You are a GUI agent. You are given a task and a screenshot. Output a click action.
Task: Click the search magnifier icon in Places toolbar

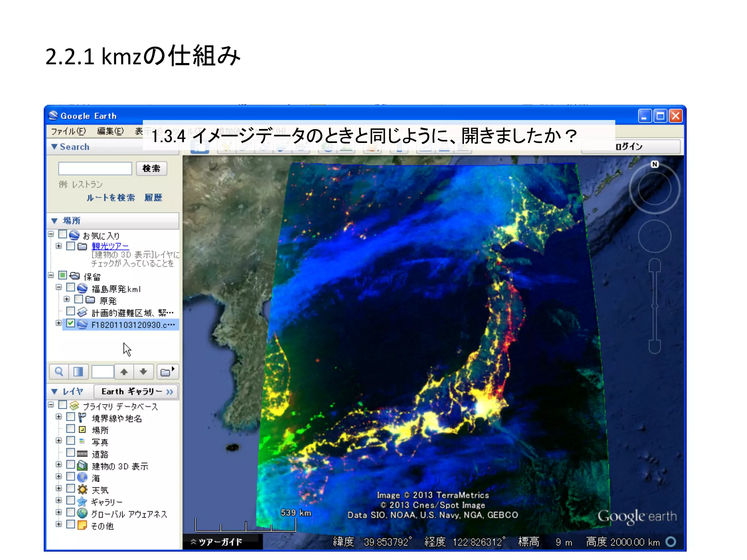click(59, 372)
